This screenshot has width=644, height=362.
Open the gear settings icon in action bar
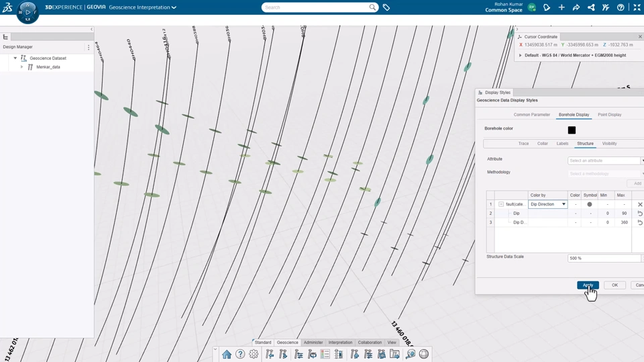click(x=254, y=354)
